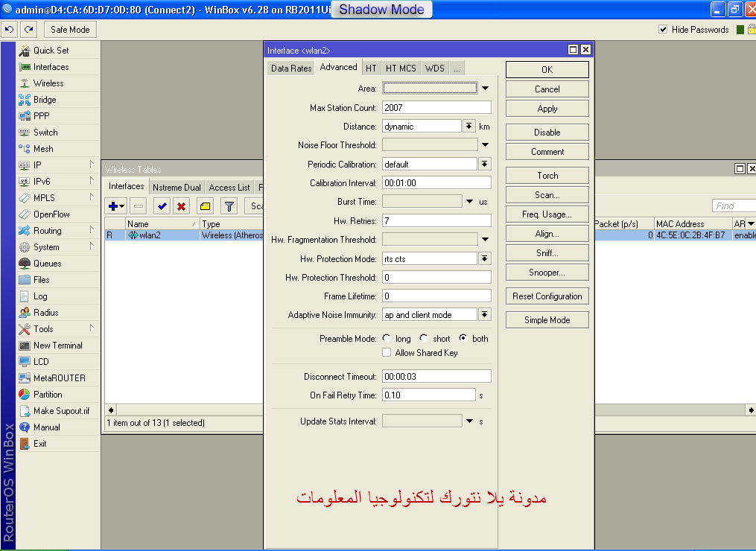The width and height of the screenshot is (756, 551).
Task: Expand the Burst Time field
Action: tap(469, 202)
